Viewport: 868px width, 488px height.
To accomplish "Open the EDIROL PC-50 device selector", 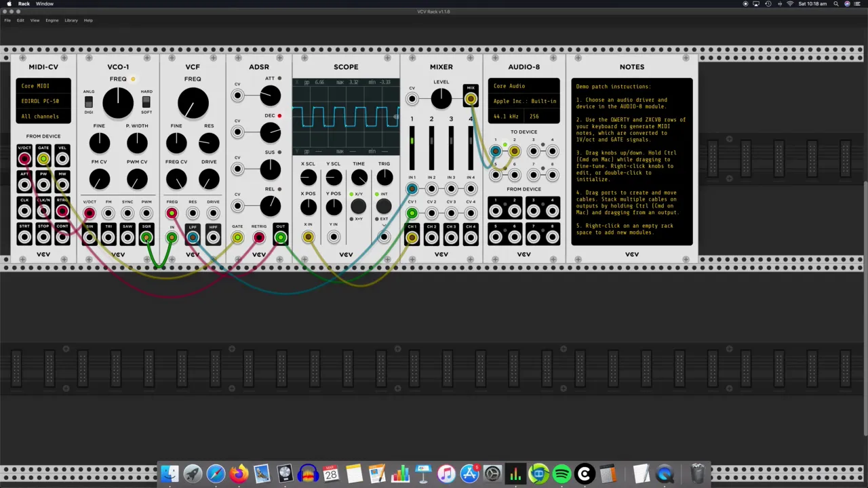I will [x=43, y=101].
